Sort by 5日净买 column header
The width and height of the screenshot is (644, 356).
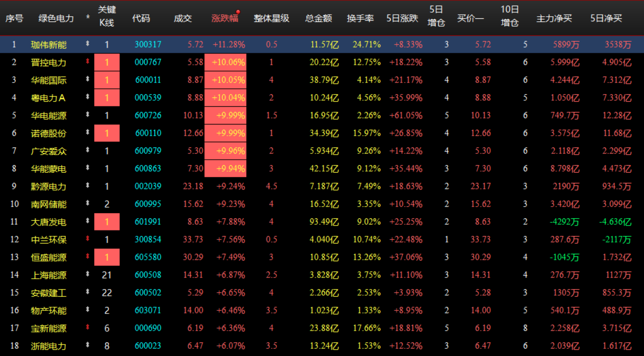(606, 18)
